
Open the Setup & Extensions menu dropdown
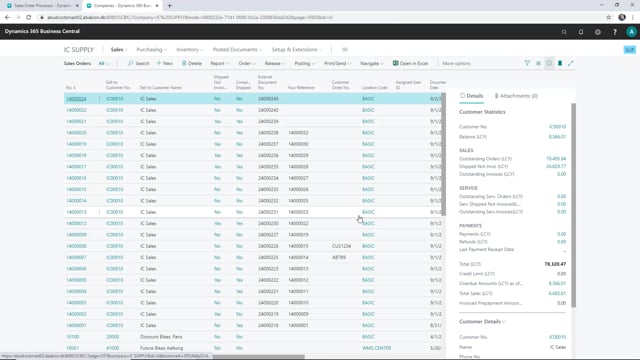click(x=296, y=49)
